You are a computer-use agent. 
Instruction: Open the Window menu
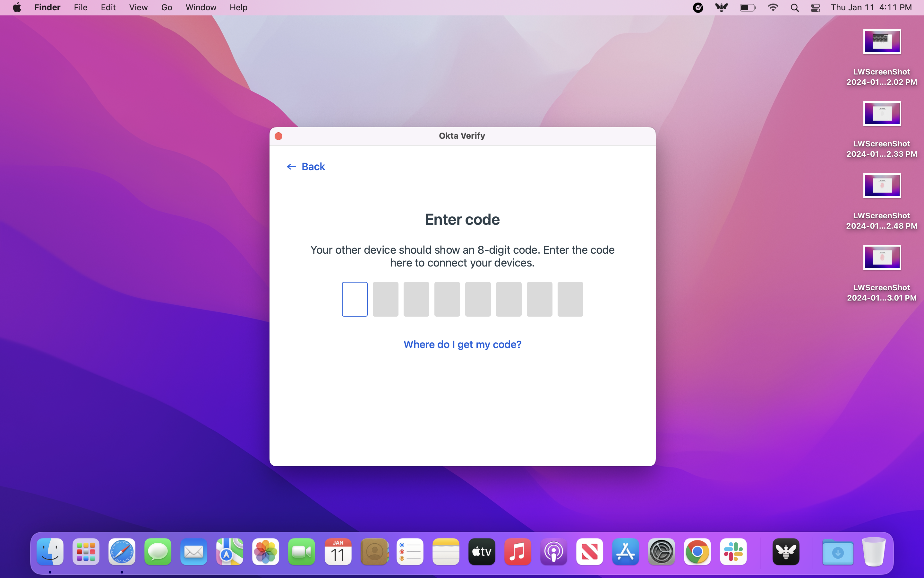[201, 7]
